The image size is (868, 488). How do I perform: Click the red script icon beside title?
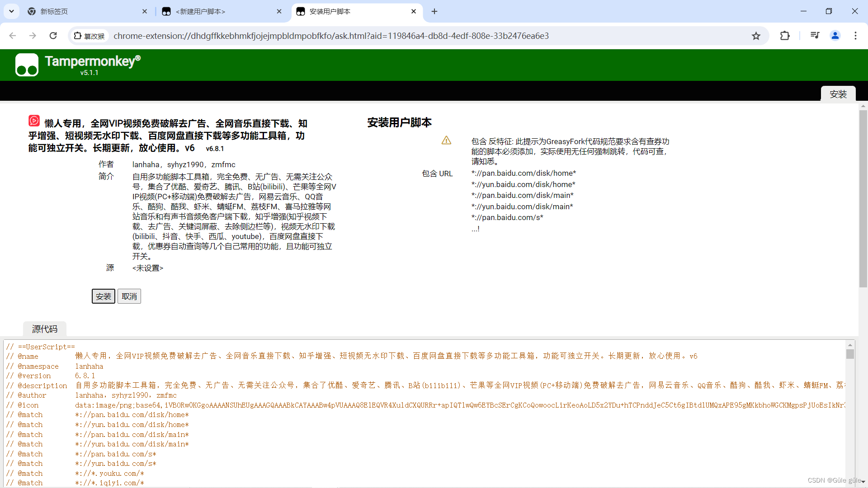(x=34, y=121)
